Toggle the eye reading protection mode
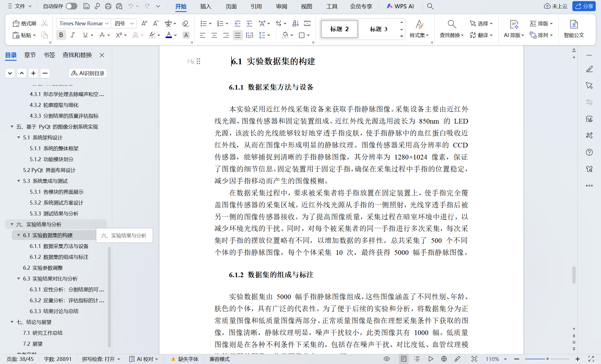 point(386,359)
